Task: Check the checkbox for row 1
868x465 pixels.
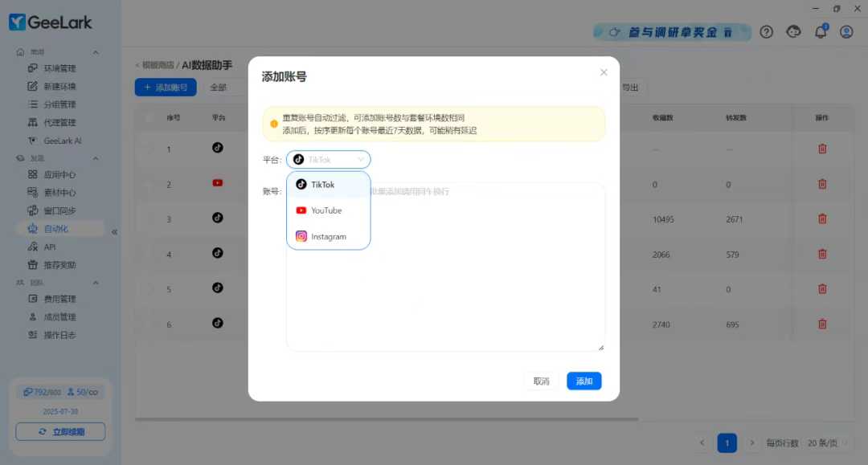Action: pyautogui.click(x=148, y=149)
